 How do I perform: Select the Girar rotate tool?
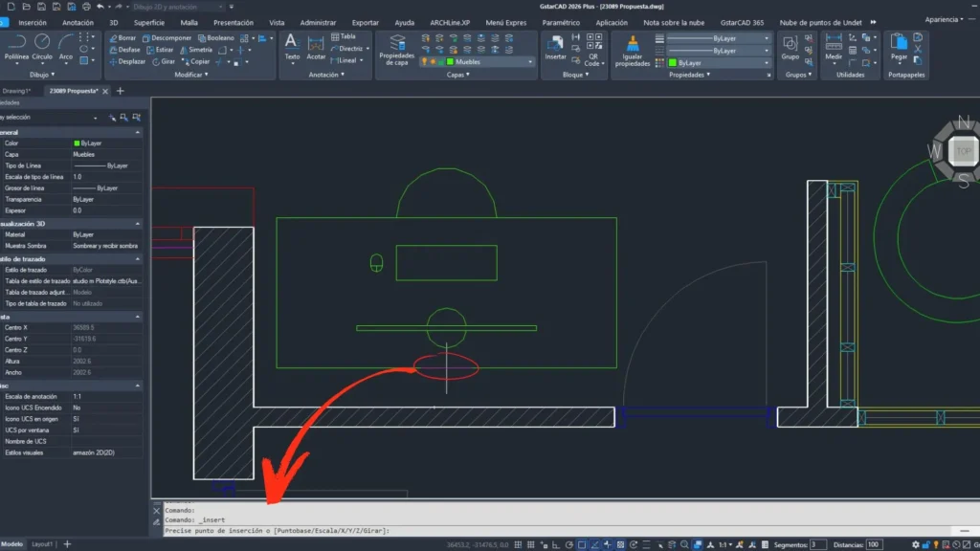[x=164, y=62]
